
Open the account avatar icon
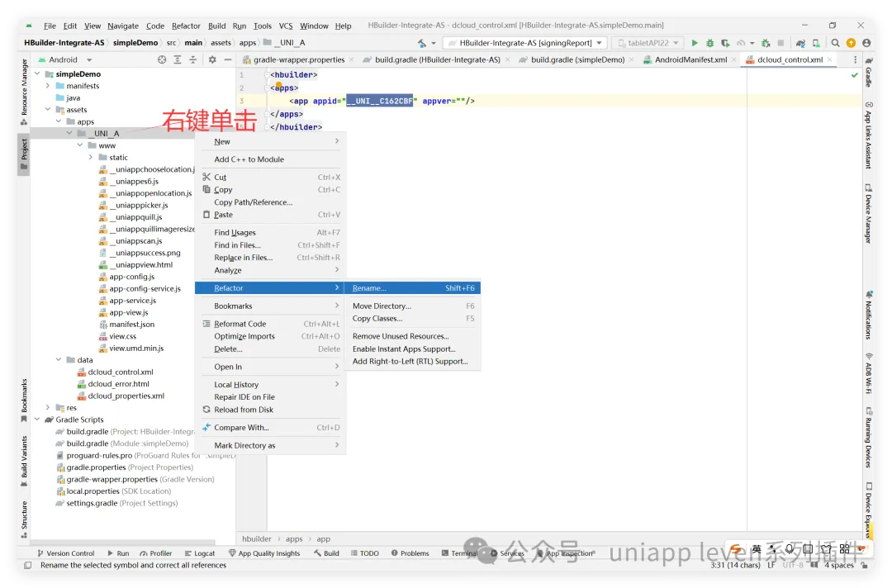tap(866, 43)
